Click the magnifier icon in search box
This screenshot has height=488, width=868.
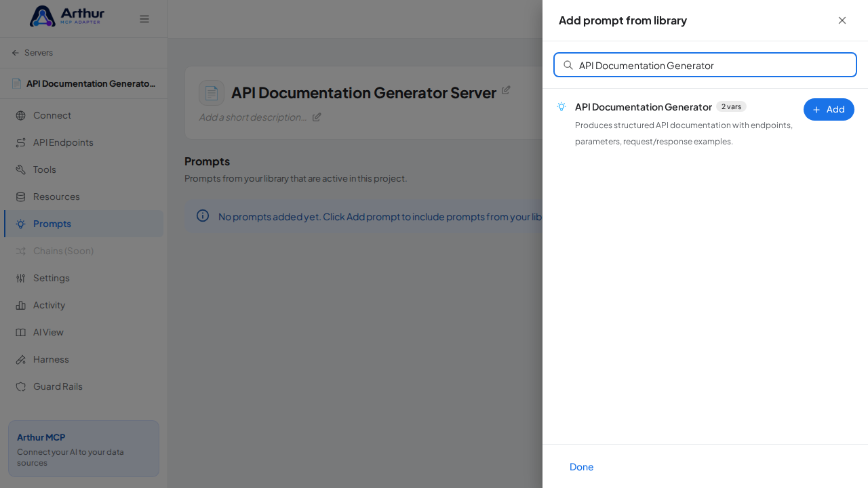[568, 65]
